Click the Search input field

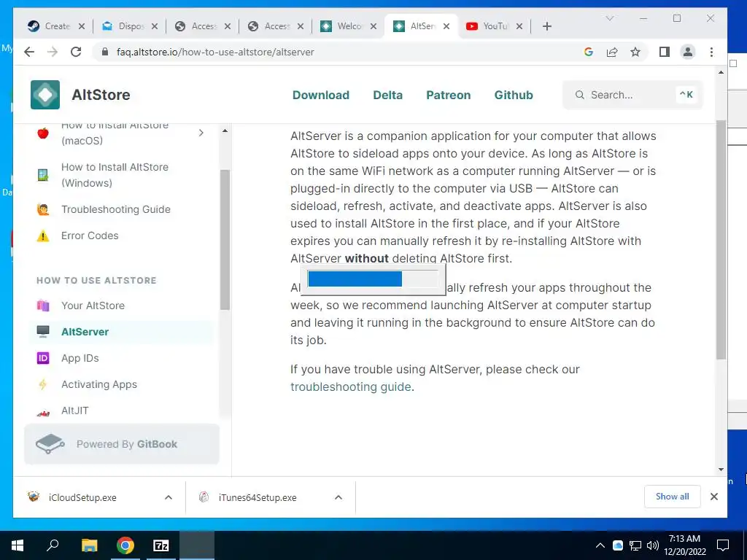coord(632,95)
